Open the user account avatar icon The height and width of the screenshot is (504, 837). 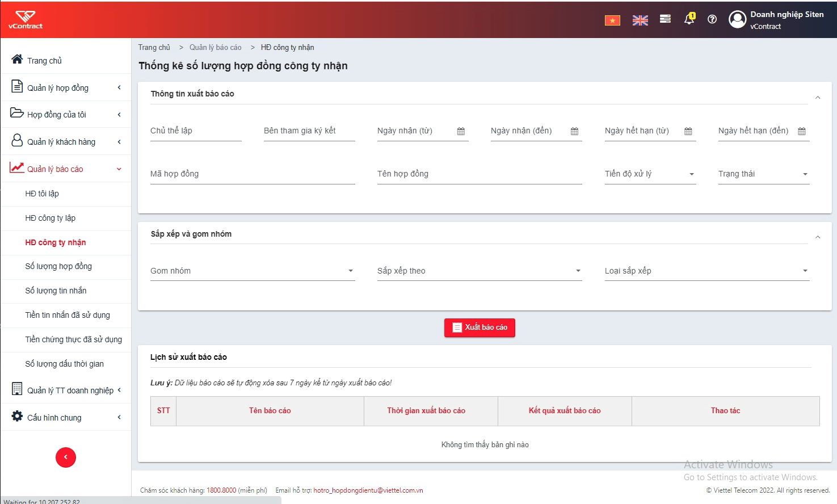coord(737,19)
